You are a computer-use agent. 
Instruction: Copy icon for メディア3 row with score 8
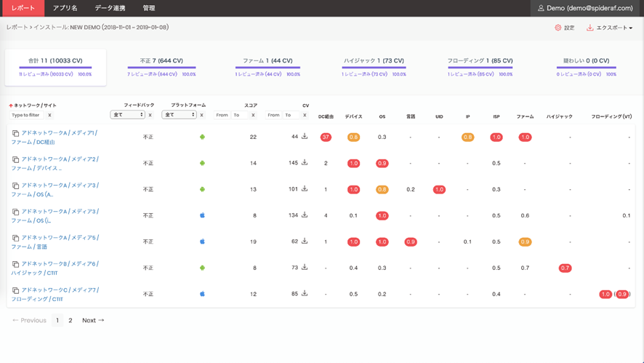click(x=15, y=212)
